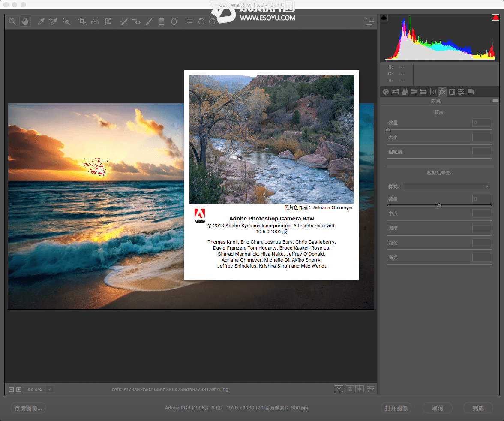Viewport: 504px width, 421px height.
Task: Pick the White Balance eyedropper tool
Action: point(41,21)
